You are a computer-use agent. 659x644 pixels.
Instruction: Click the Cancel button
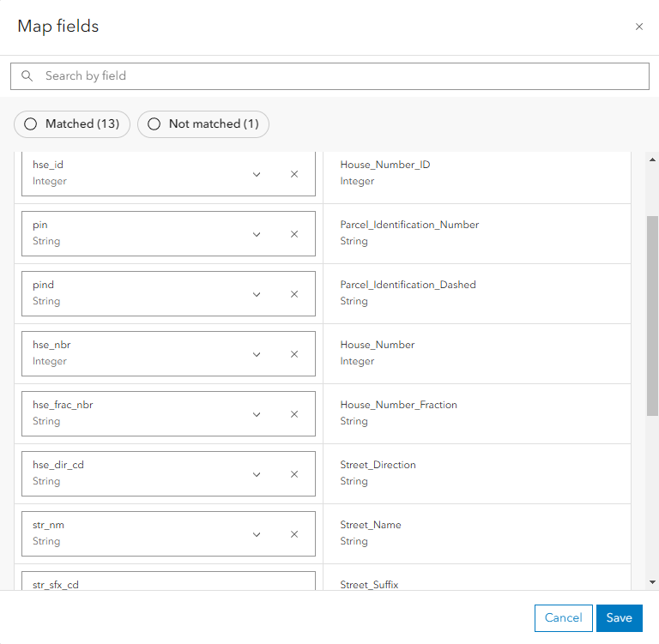pyautogui.click(x=563, y=617)
